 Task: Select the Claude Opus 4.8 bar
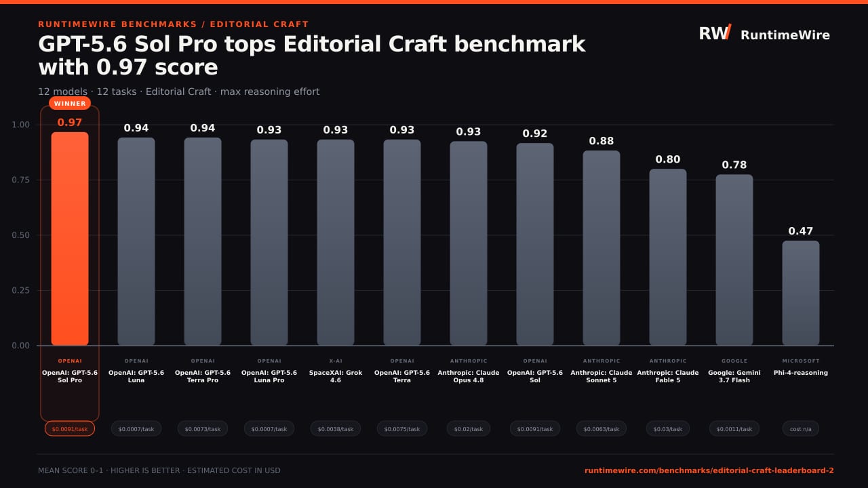pos(469,243)
